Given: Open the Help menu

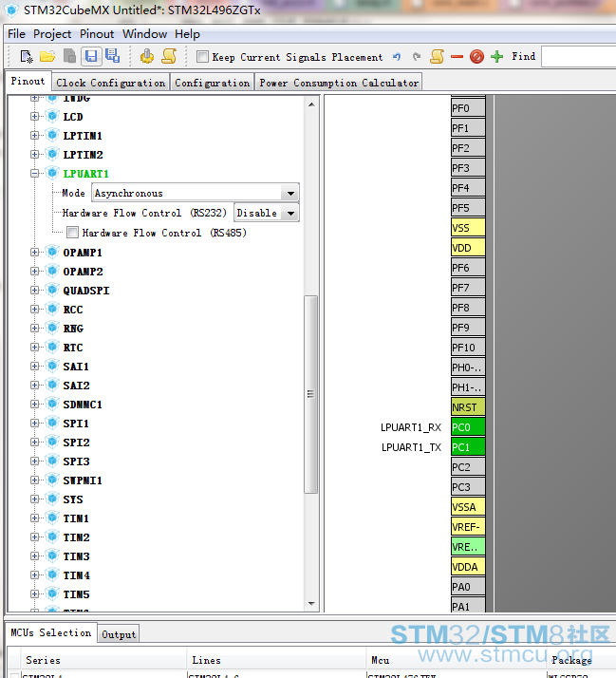Looking at the screenshot, I should tap(187, 34).
